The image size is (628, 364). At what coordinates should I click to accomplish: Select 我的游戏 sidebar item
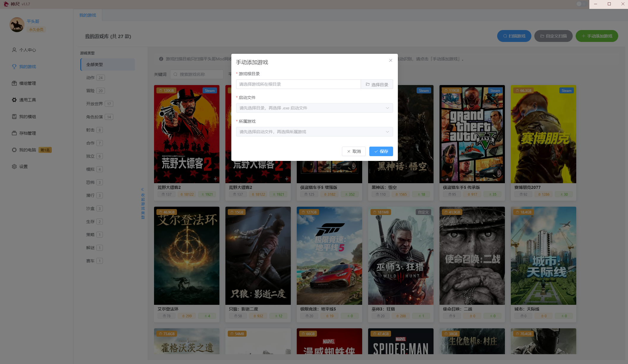click(24, 67)
